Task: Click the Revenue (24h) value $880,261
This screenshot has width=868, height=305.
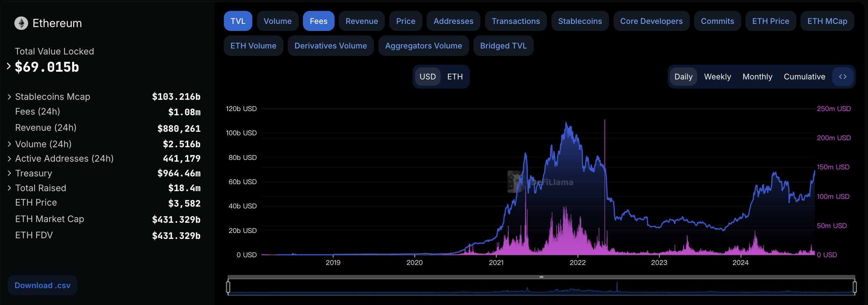Action: (x=179, y=129)
